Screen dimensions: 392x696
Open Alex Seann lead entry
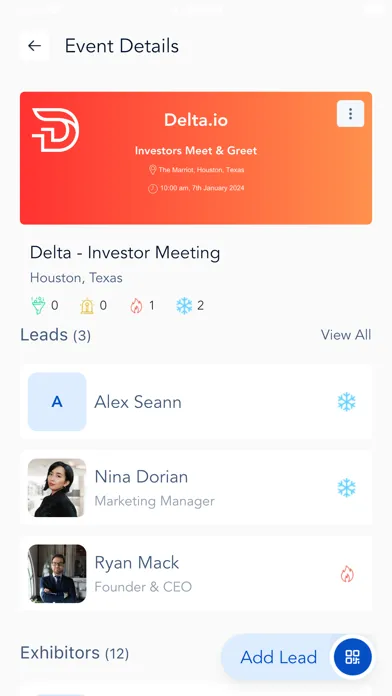tap(196, 402)
